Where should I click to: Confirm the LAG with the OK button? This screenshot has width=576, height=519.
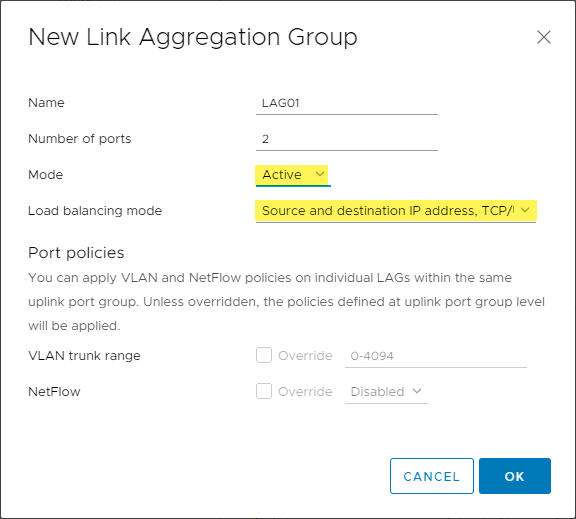click(515, 476)
